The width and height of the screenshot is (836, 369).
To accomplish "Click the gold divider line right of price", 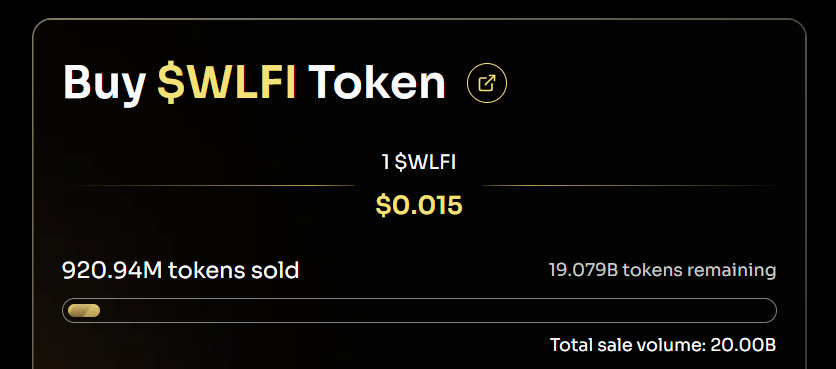I will pos(630,186).
